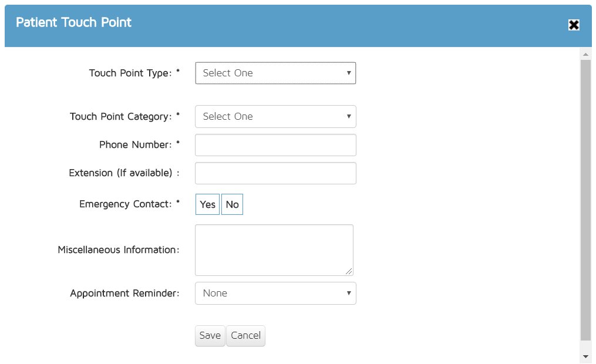Screen dimensions: 596x364
Task: Close the Patient Touch Point dialog
Action: (574, 25)
